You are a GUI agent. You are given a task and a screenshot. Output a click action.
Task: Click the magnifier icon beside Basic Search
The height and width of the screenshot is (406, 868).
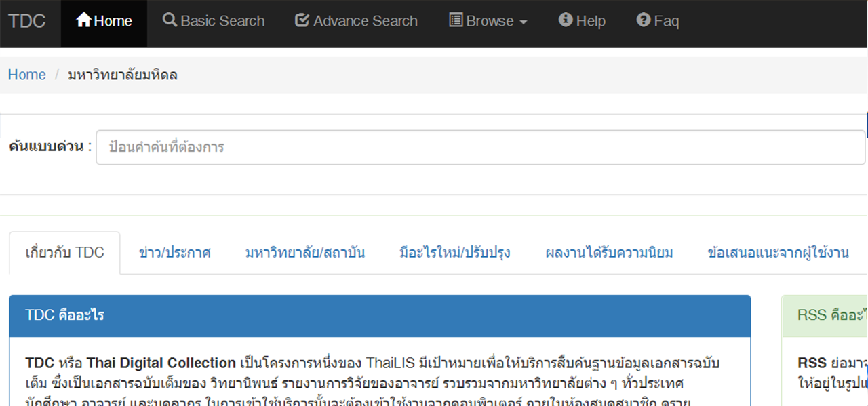pyautogui.click(x=170, y=20)
